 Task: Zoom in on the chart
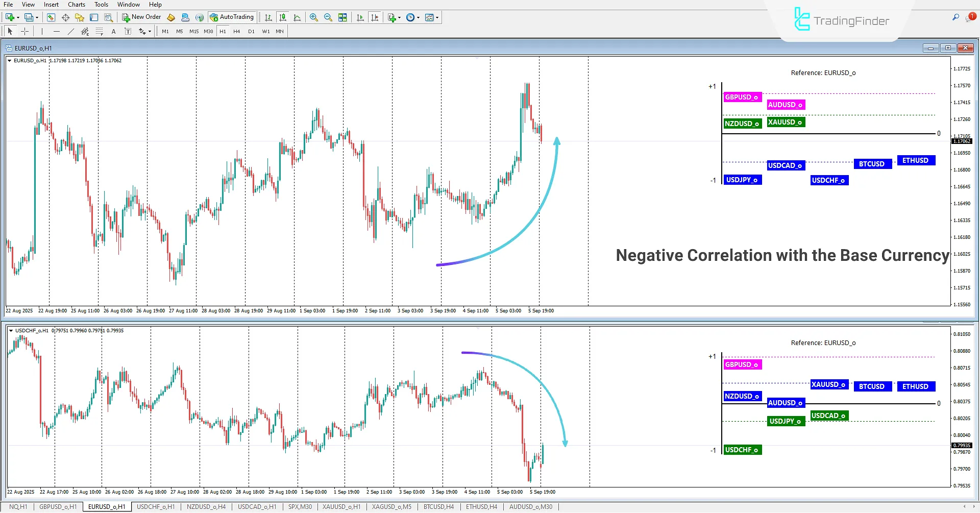[x=313, y=17]
